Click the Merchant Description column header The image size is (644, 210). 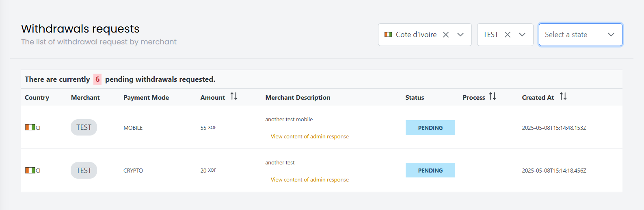coord(298,98)
